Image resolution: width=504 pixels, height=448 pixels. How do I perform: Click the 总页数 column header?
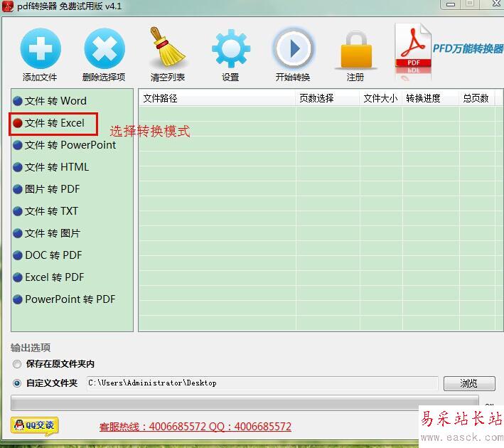477,98
